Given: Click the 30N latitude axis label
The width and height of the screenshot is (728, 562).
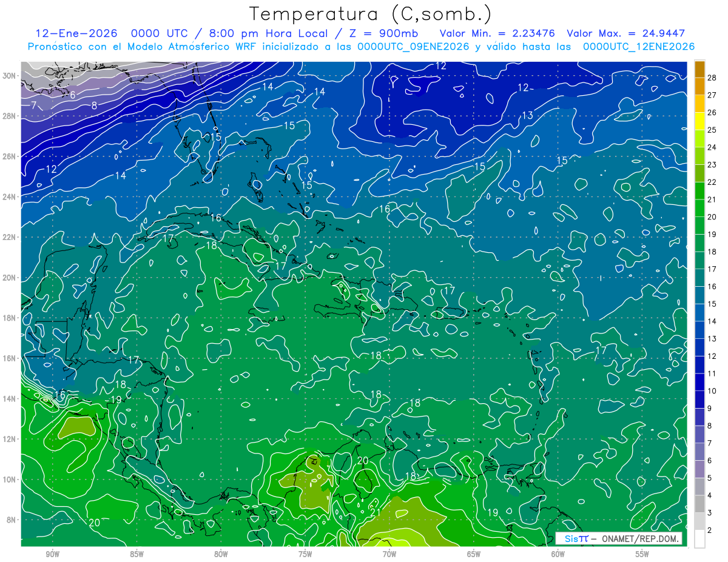Looking at the screenshot, I should pos(10,75).
